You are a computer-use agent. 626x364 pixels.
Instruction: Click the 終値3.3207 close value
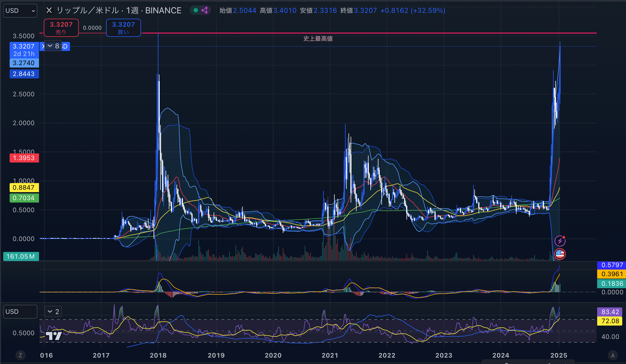[359, 10]
